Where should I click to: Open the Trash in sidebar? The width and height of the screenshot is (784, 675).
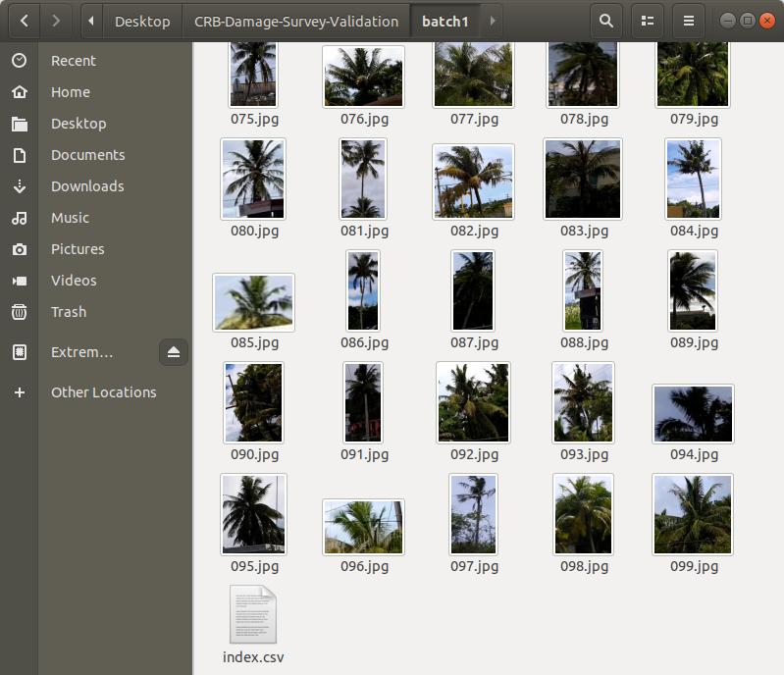(69, 312)
